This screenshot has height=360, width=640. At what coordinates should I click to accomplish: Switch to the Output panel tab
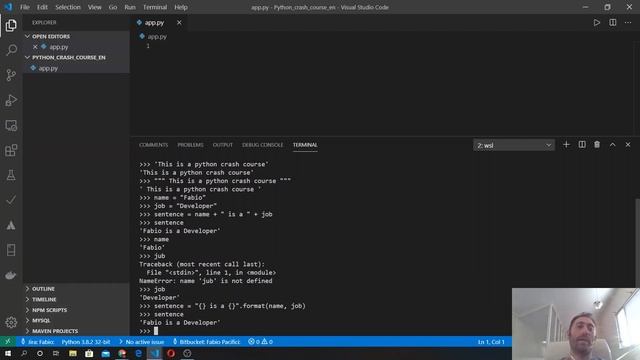(222, 145)
